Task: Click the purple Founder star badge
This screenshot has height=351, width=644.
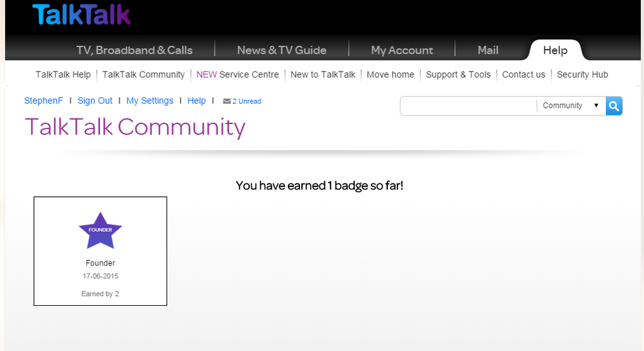Action: pos(100,230)
